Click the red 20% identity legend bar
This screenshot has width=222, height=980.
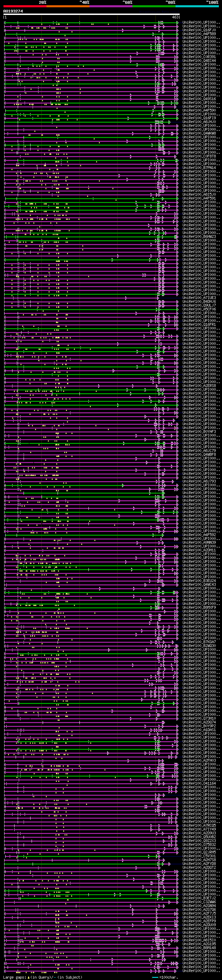click(25, 6)
